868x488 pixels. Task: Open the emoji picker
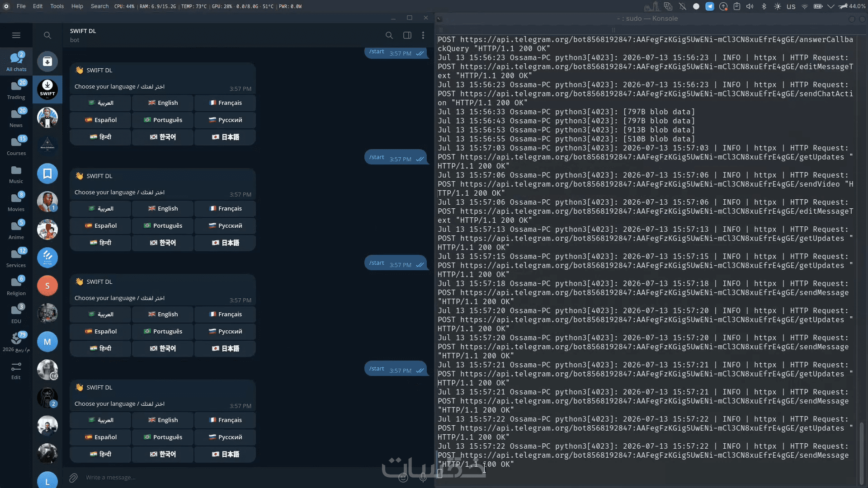[x=403, y=478]
